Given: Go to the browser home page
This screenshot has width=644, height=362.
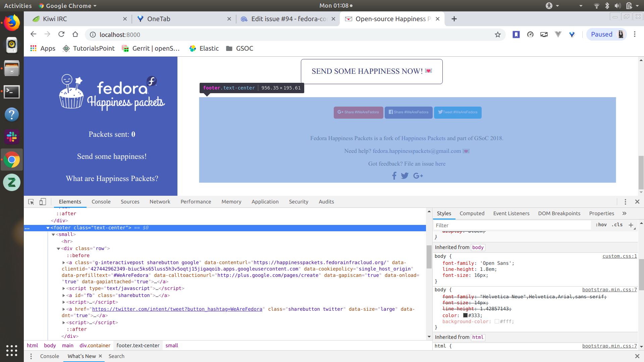Looking at the screenshot, I should click(75, 34).
